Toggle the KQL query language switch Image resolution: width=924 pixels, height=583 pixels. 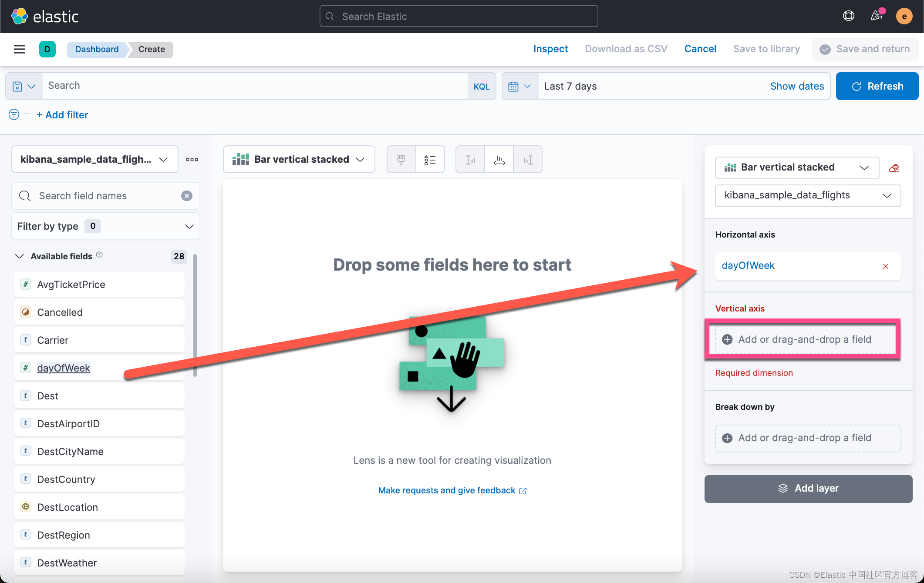coord(481,86)
